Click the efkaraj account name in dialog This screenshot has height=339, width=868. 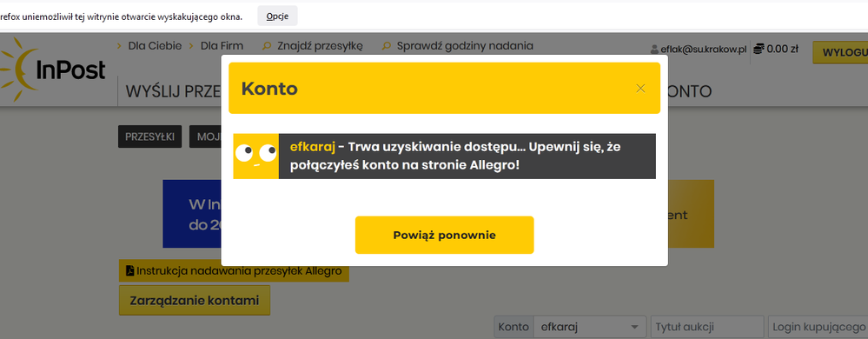click(x=313, y=148)
